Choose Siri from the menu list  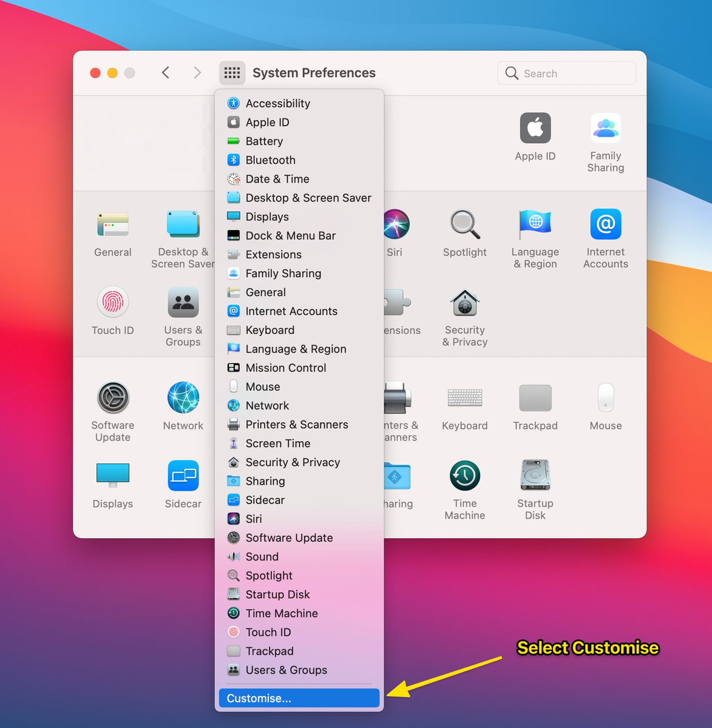tap(299, 519)
